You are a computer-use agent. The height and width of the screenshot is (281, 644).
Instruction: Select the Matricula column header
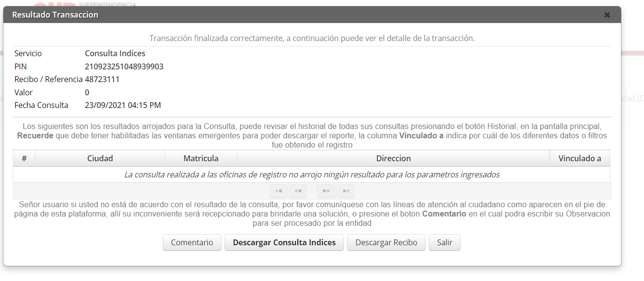[200, 158]
